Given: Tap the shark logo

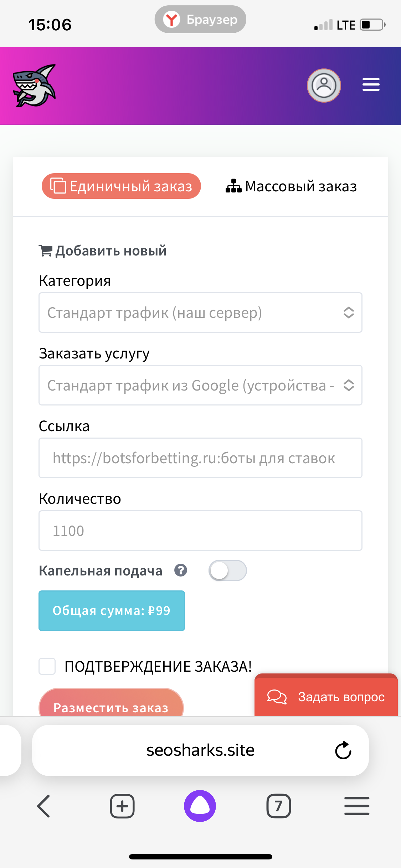Looking at the screenshot, I should pos(34,86).
